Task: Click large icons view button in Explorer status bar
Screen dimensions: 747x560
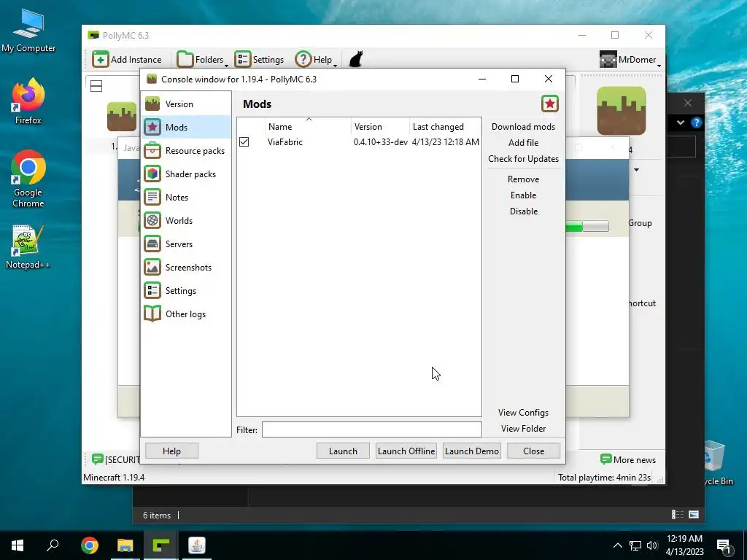Action: click(x=694, y=514)
